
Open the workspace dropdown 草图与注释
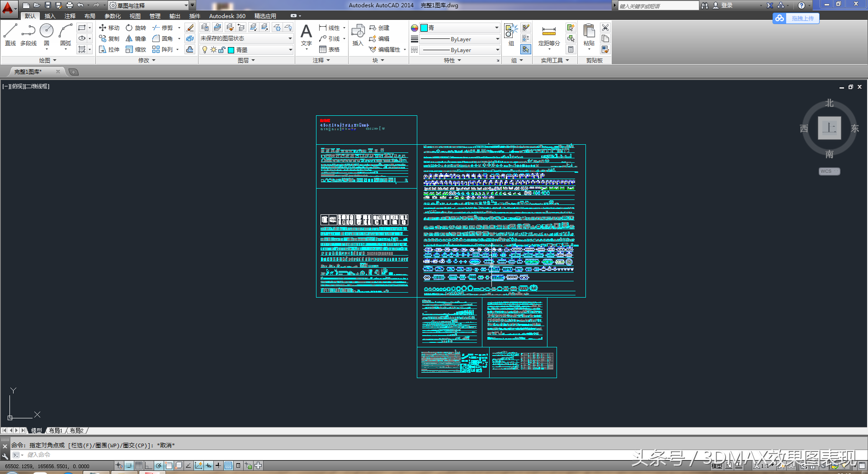click(149, 5)
